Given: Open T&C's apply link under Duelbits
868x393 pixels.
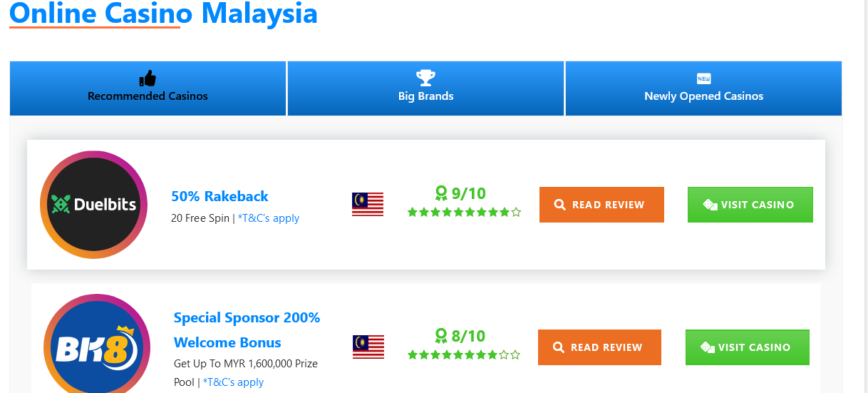Looking at the screenshot, I should click(x=269, y=218).
